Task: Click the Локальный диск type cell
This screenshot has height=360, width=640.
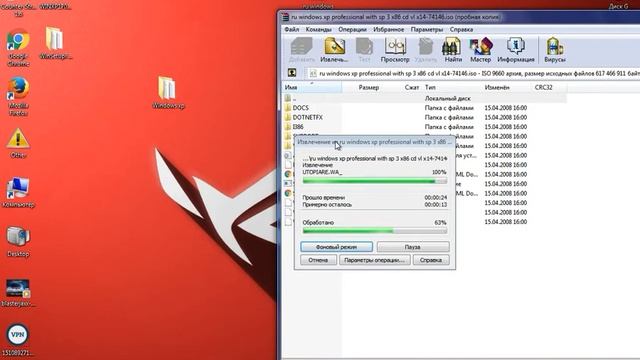Action: (x=447, y=98)
